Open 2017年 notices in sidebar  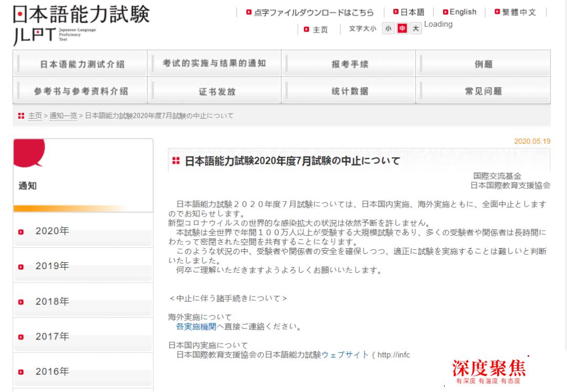[83, 336]
